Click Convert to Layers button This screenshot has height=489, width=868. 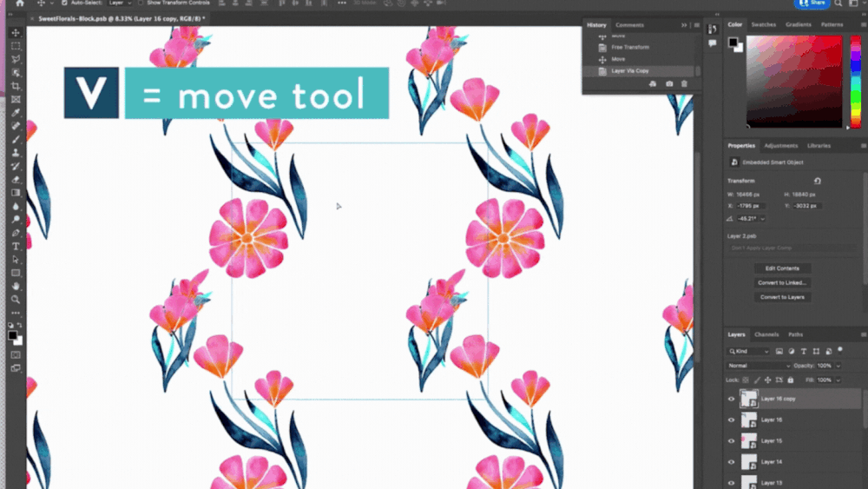782,297
